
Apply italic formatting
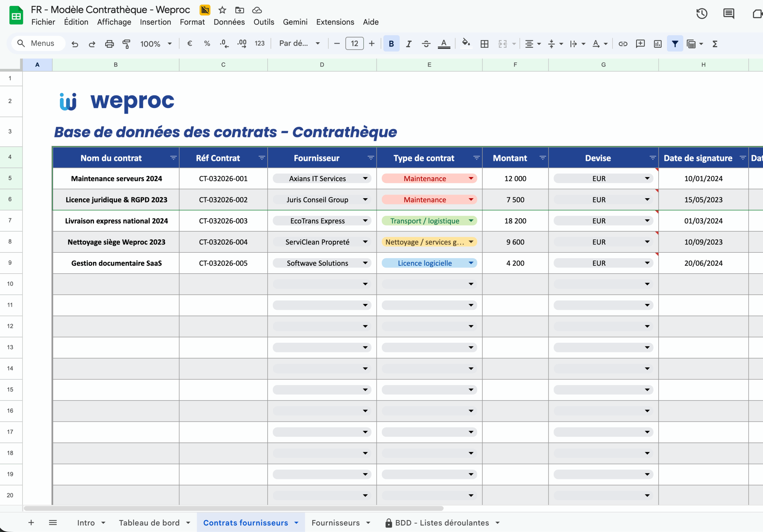pyautogui.click(x=409, y=44)
